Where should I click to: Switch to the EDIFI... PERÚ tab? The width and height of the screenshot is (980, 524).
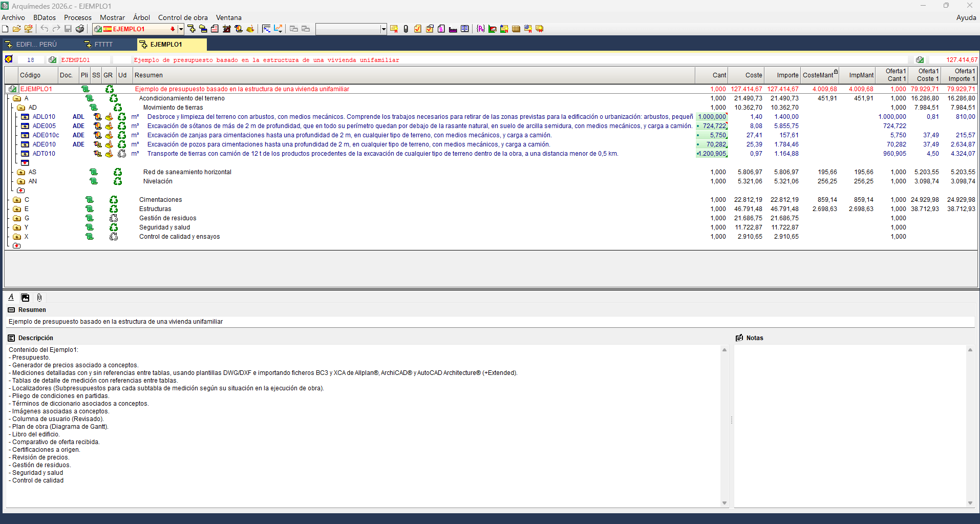[36, 45]
